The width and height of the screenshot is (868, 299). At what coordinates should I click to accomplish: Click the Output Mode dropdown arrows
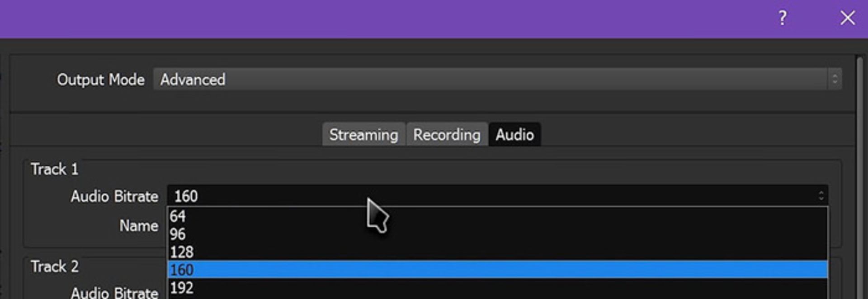click(x=835, y=80)
